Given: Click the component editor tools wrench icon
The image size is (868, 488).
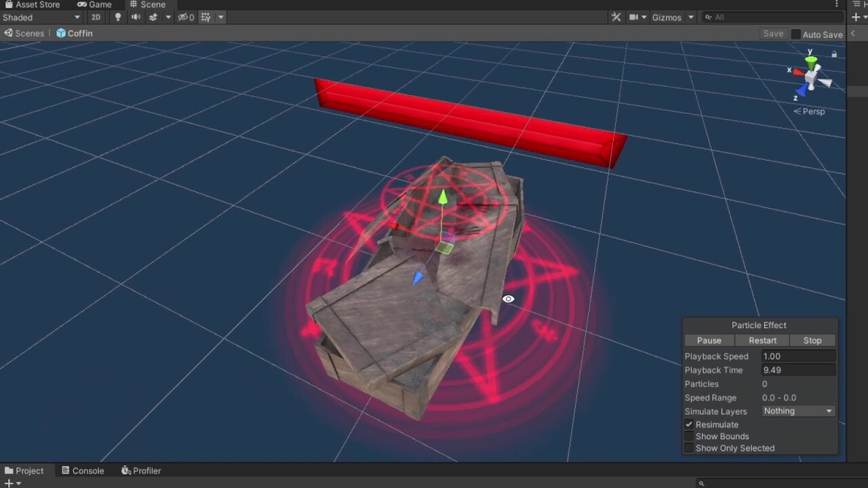Looking at the screenshot, I should (x=616, y=16).
